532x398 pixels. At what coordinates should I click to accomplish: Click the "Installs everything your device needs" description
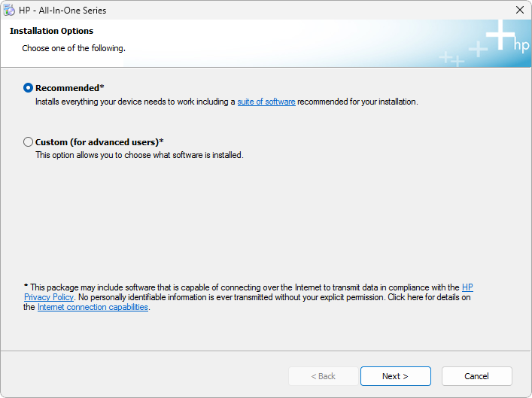(226, 102)
